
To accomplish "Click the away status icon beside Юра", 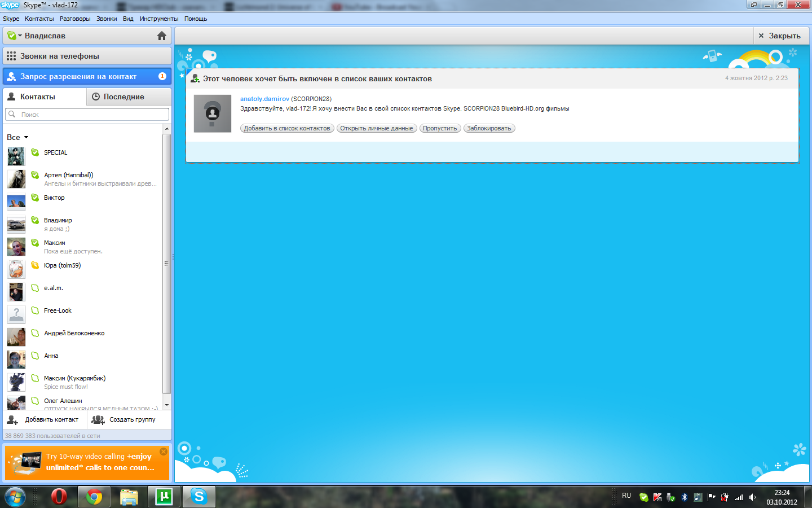I will point(35,265).
